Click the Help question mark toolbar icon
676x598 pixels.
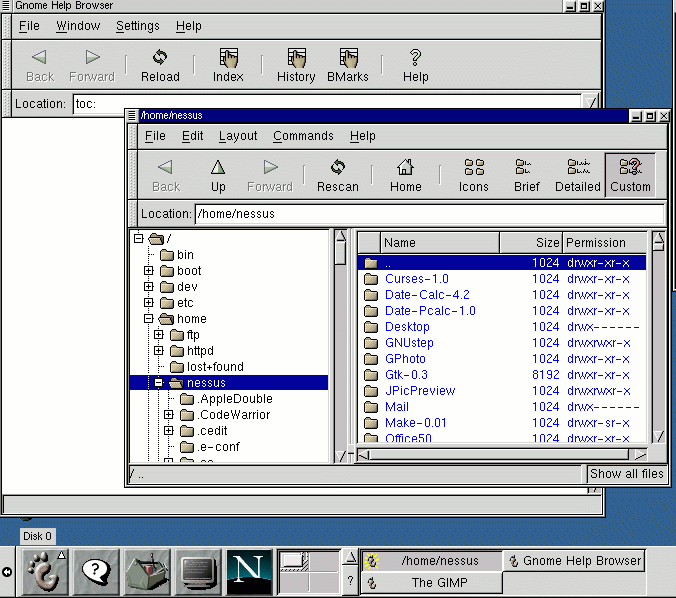point(416,66)
